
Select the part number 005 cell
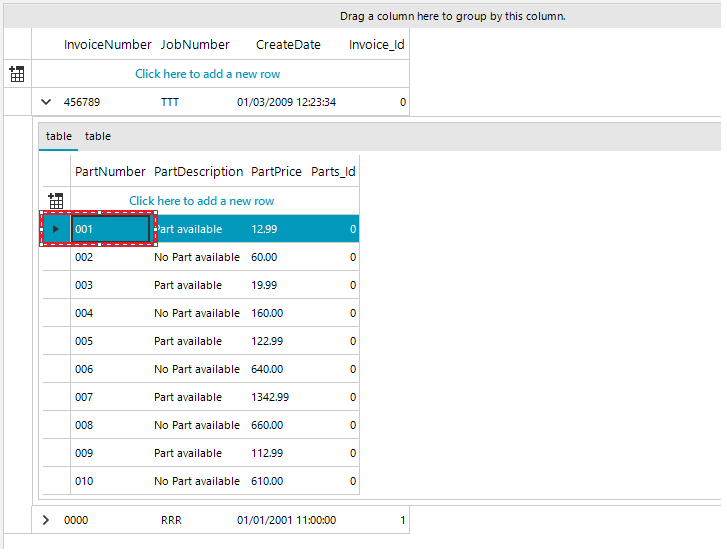[110, 341]
